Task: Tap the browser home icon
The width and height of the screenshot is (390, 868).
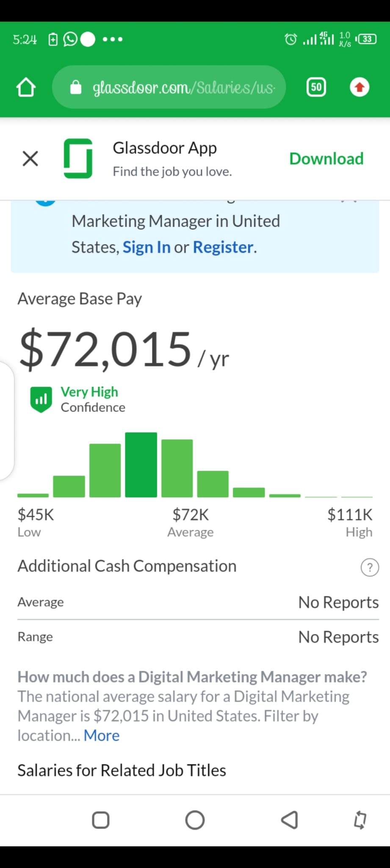Action: pyautogui.click(x=26, y=87)
